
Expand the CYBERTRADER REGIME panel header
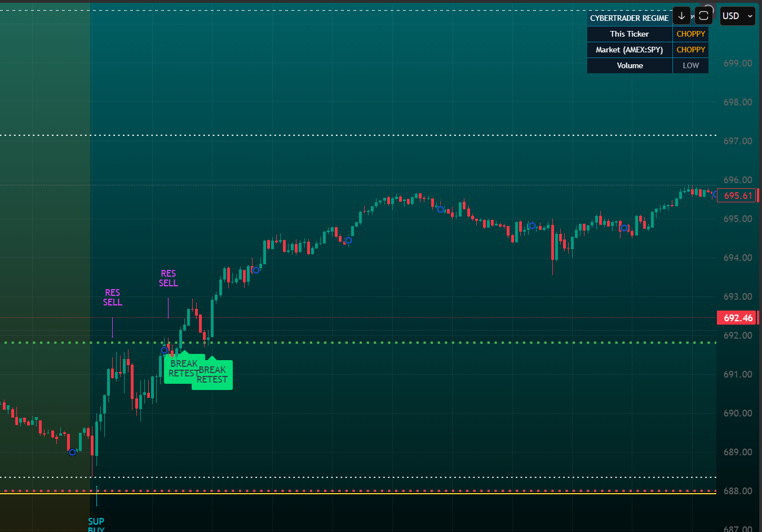pyautogui.click(x=630, y=18)
